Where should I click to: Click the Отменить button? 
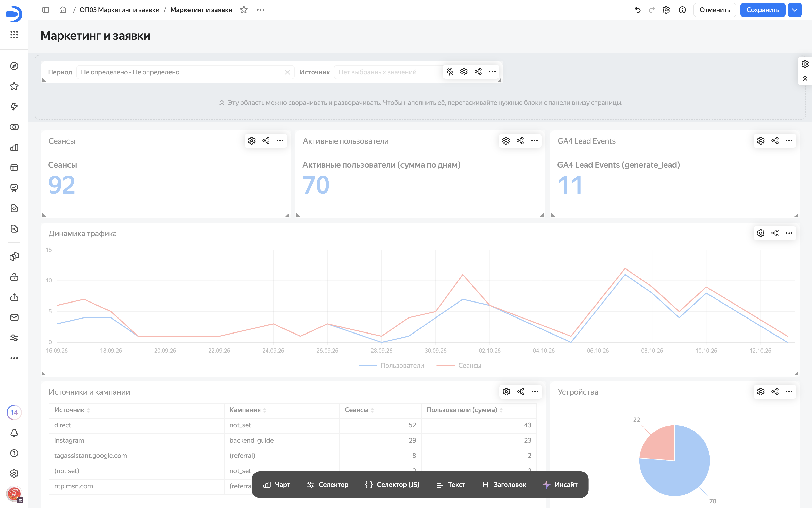coord(715,10)
